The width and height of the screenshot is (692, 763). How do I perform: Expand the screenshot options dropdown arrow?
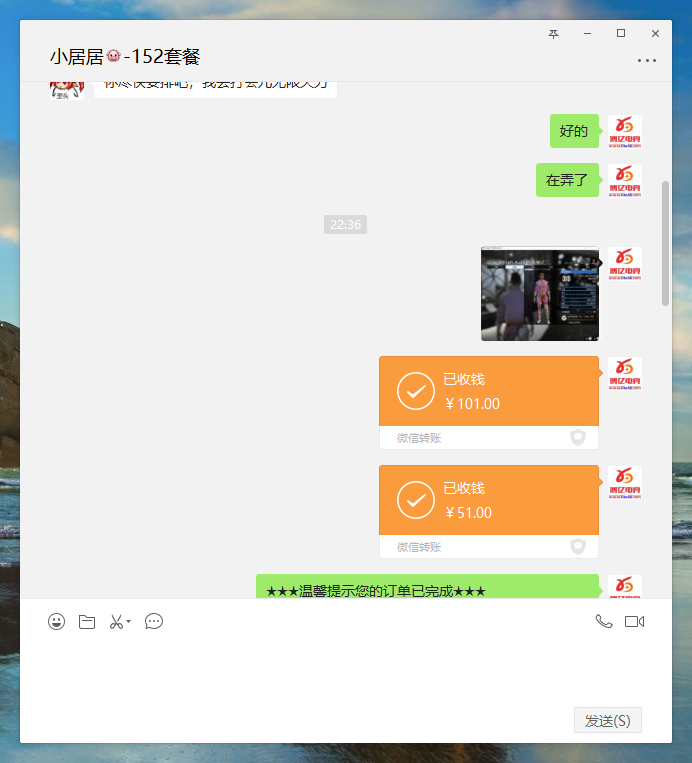click(x=128, y=621)
